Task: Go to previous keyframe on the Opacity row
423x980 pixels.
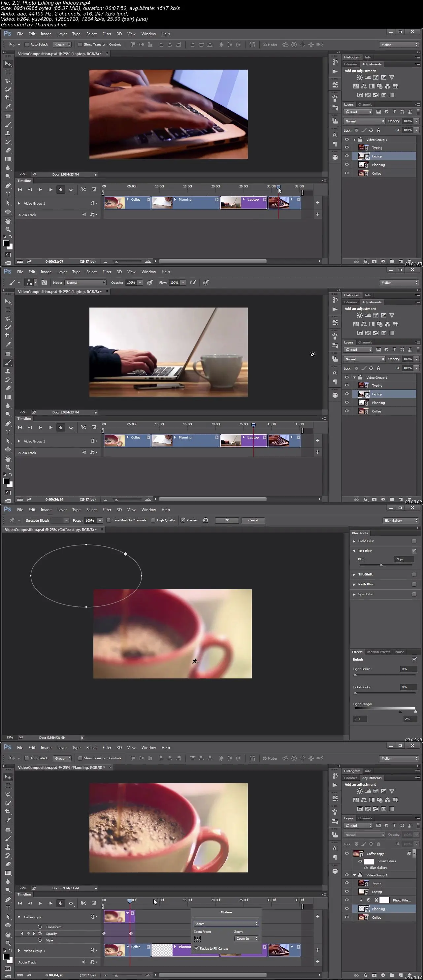Action: (22, 933)
